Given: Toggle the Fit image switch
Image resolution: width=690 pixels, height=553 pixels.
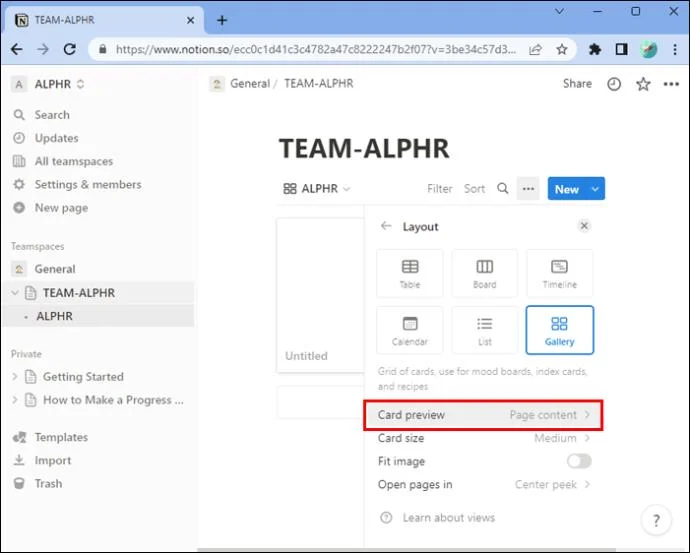Looking at the screenshot, I should [x=579, y=461].
